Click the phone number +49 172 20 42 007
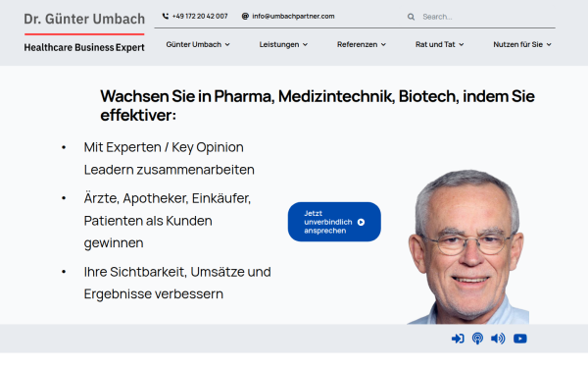Screen dimensions: 588x368 200,16
